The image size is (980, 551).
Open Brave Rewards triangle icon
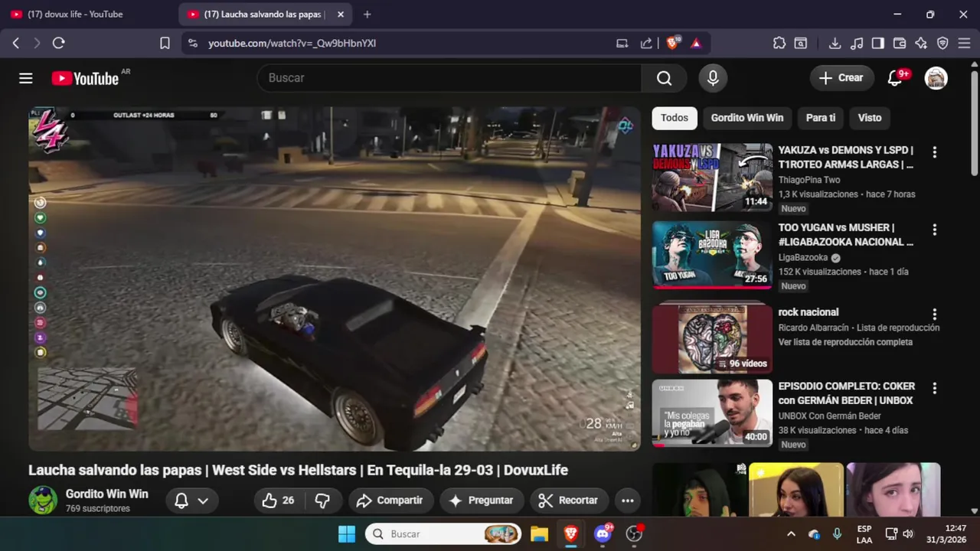point(695,44)
